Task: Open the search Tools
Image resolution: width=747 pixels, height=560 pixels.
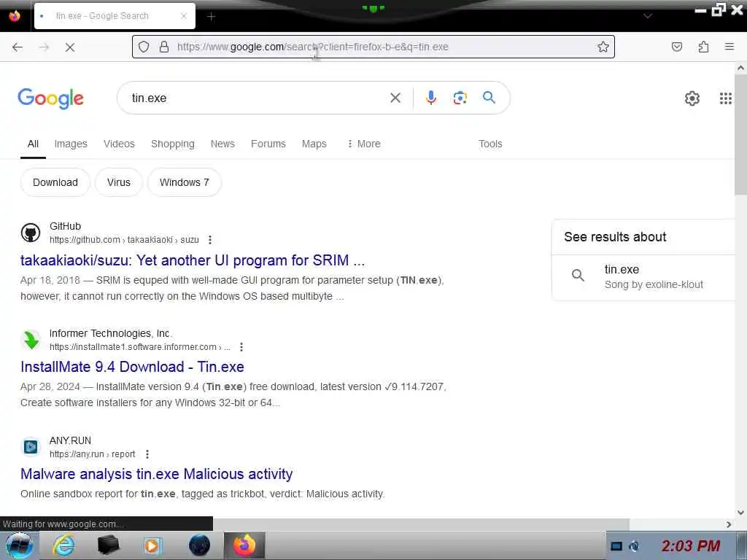Action: point(490,144)
